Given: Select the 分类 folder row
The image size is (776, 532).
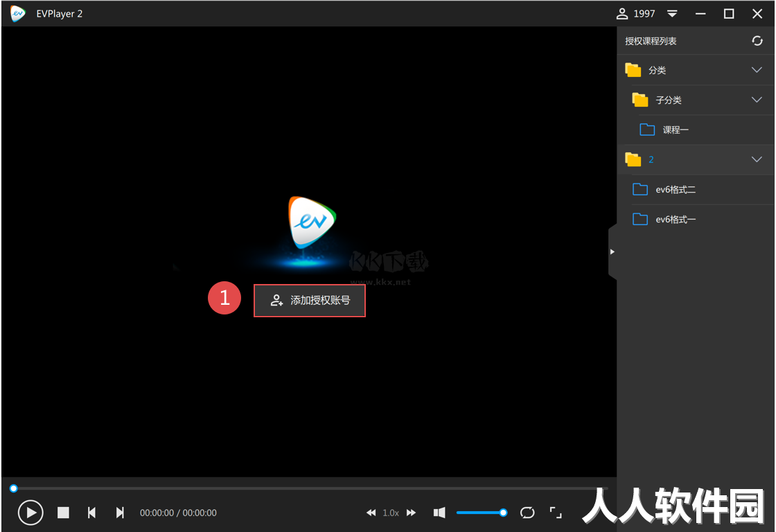Looking at the screenshot, I should [696, 70].
